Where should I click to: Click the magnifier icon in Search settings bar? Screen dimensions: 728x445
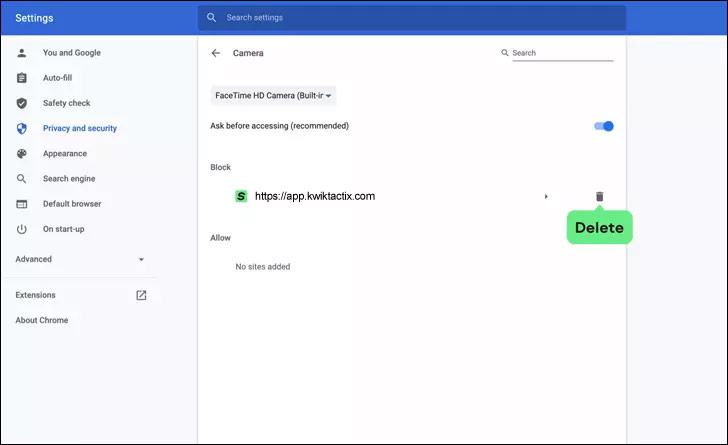click(211, 18)
